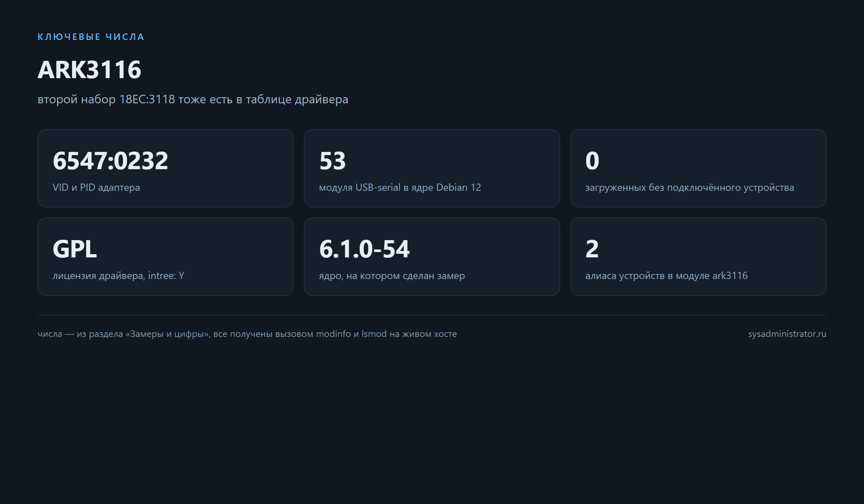The width and height of the screenshot is (864, 504).
Task: Click the footer note about modinfo and lsmod
Action: (x=247, y=334)
